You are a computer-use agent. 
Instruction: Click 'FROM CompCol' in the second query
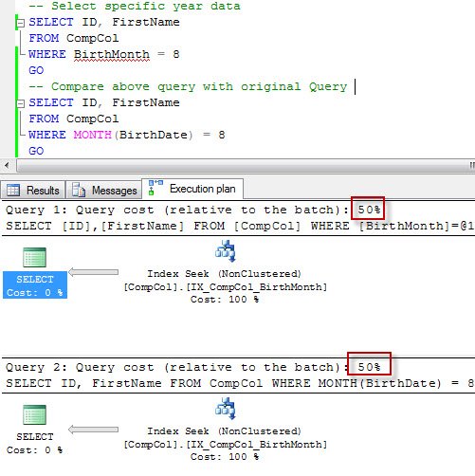pos(74,119)
